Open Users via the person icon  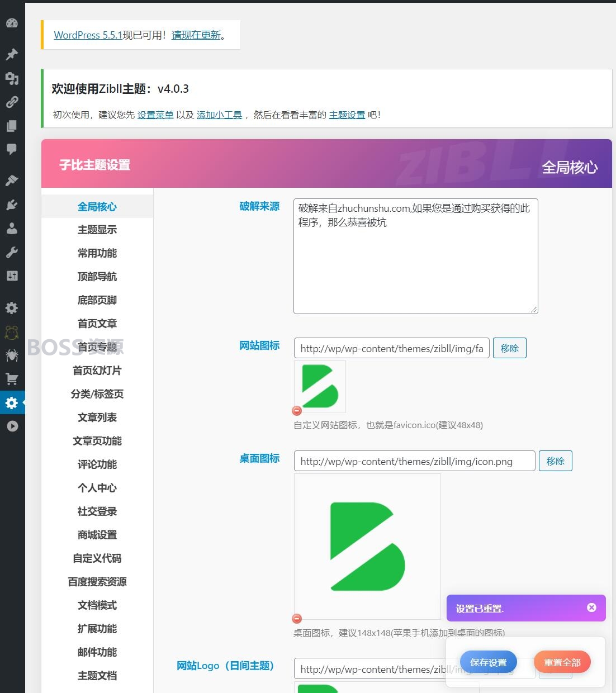pyautogui.click(x=12, y=228)
